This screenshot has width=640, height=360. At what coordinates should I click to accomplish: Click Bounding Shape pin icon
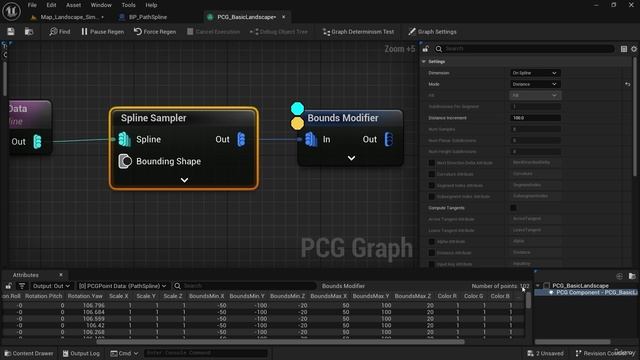(x=125, y=161)
